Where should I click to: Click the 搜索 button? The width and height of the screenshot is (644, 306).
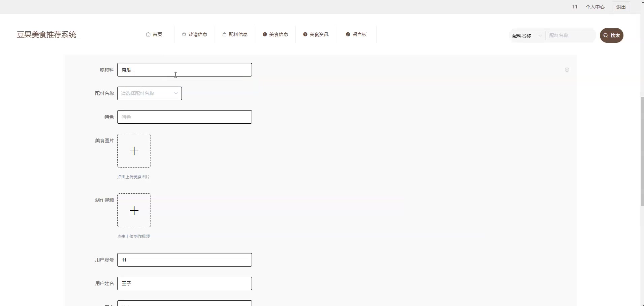coord(612,35)
